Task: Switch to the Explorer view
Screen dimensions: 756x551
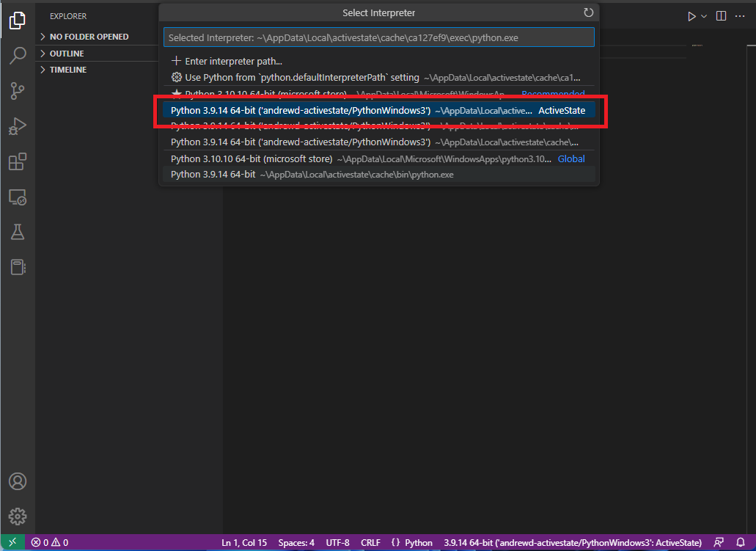Action: [18, 21]
